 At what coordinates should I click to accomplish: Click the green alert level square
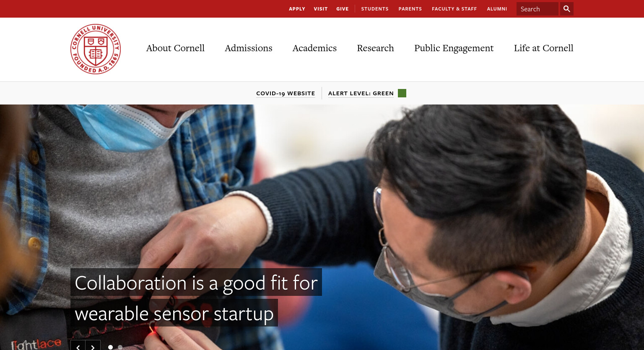[402, 93]
